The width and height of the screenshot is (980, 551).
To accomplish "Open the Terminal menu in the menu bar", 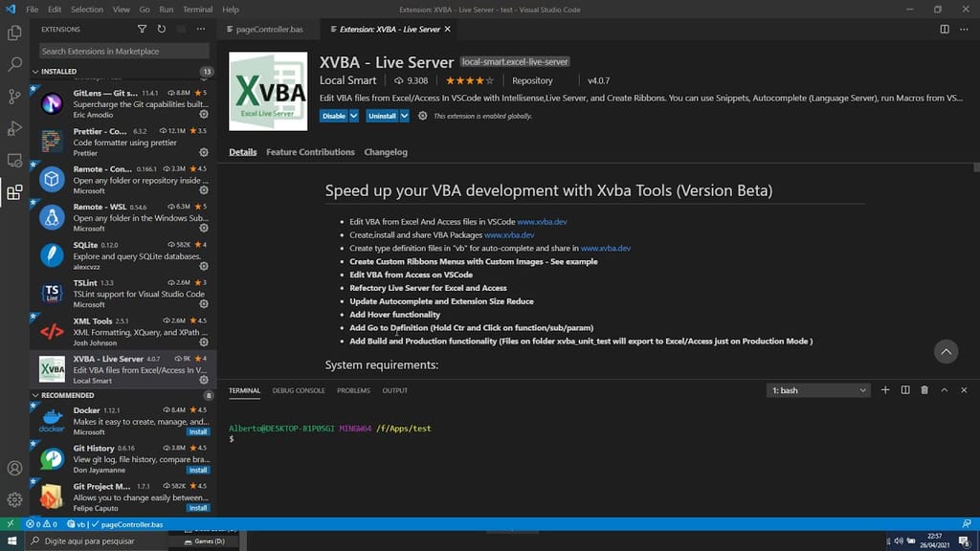I will (x=197, y=9).
